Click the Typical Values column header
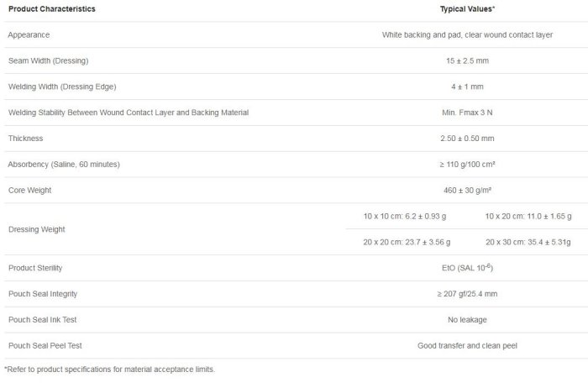The image size is (588, 388). click(x=466, y=9)
